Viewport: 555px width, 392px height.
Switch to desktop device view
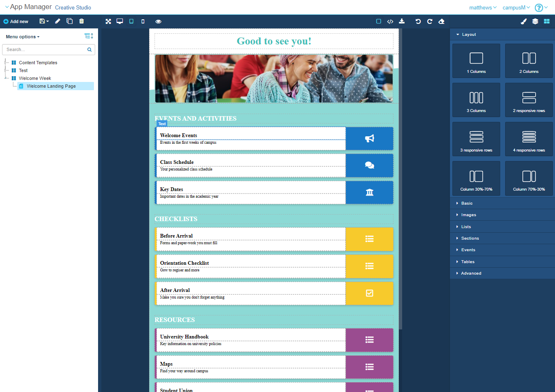pyautogui.click(x=120, y=21)
